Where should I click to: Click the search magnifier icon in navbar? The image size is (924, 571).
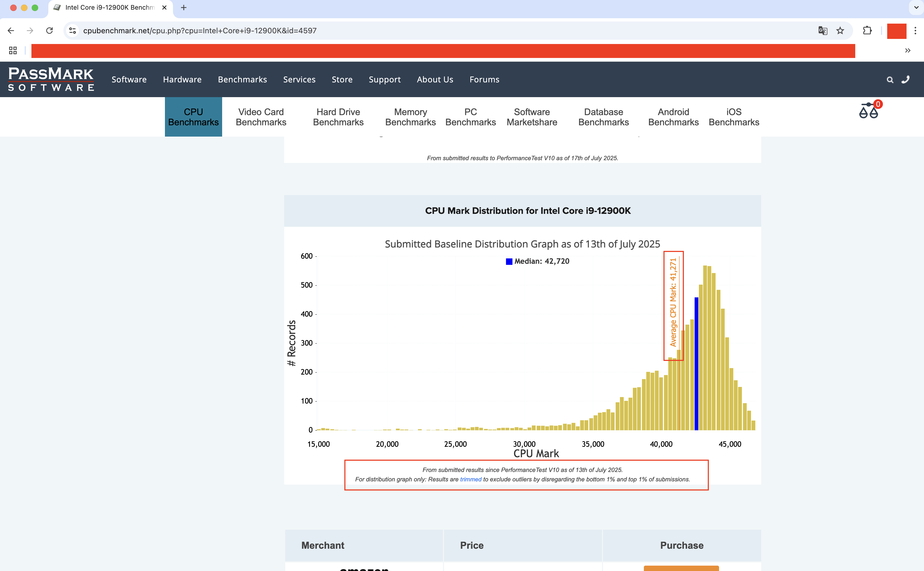point(890,80)
